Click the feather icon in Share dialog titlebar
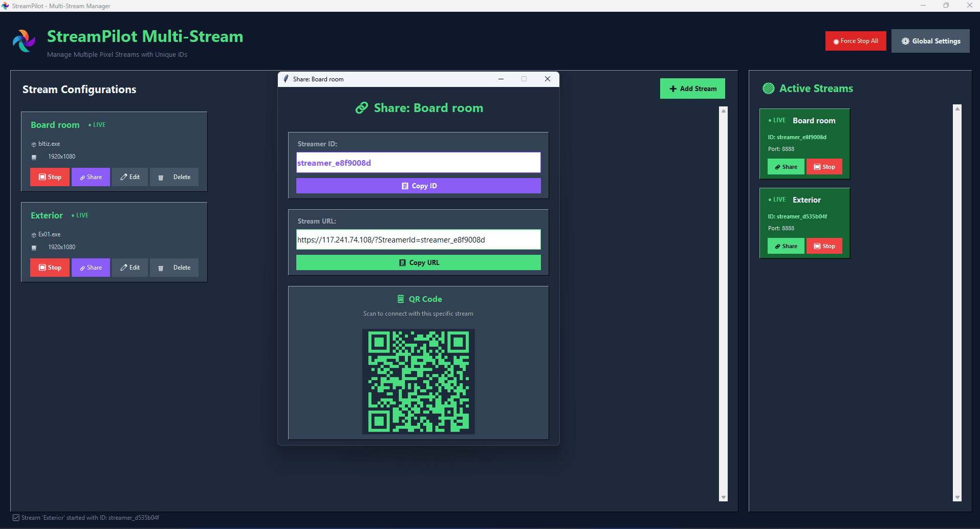 point(286,79)
